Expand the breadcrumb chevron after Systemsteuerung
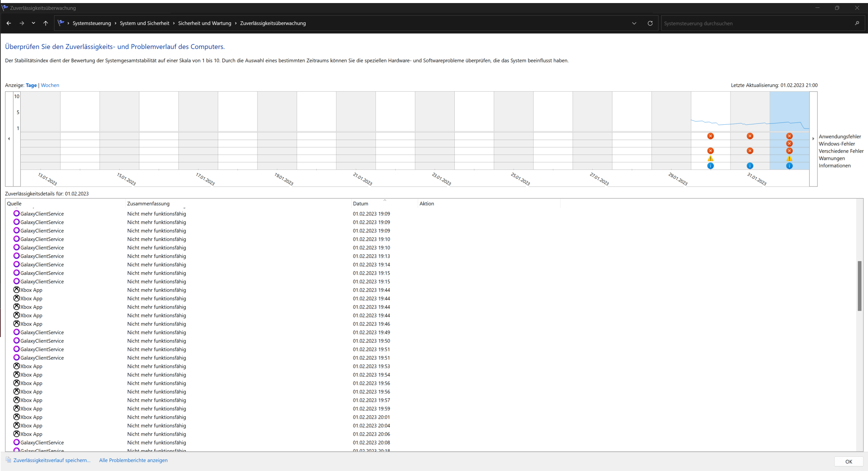This screenshot has width=868, height=471. (x=116, y=23)
